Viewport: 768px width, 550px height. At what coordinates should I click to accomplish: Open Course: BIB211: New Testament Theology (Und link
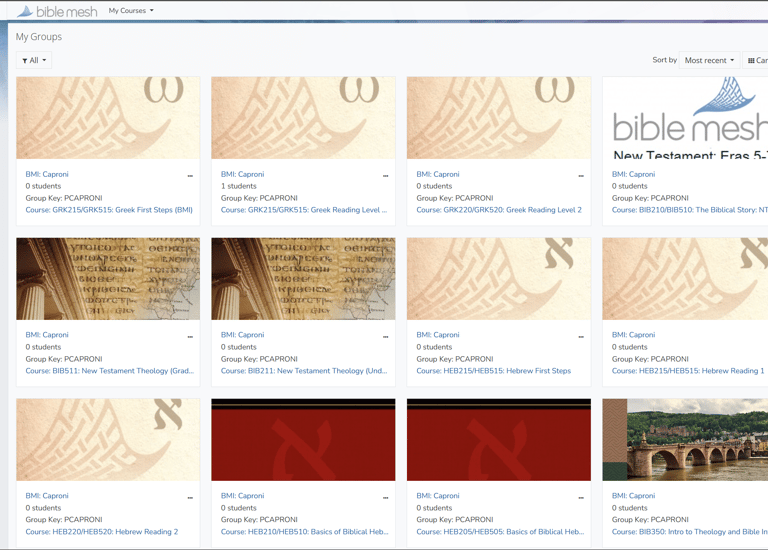click(304, 371)
